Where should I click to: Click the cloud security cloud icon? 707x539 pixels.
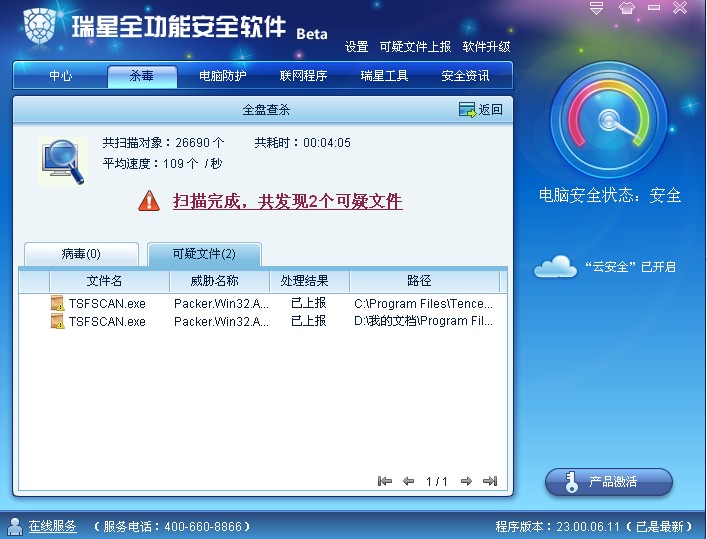[x=555, y=267]
